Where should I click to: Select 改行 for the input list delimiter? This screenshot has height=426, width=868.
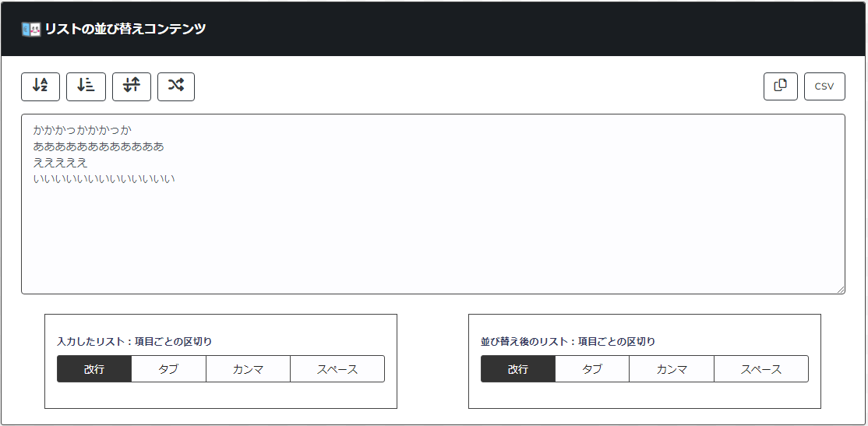(94, 369)
